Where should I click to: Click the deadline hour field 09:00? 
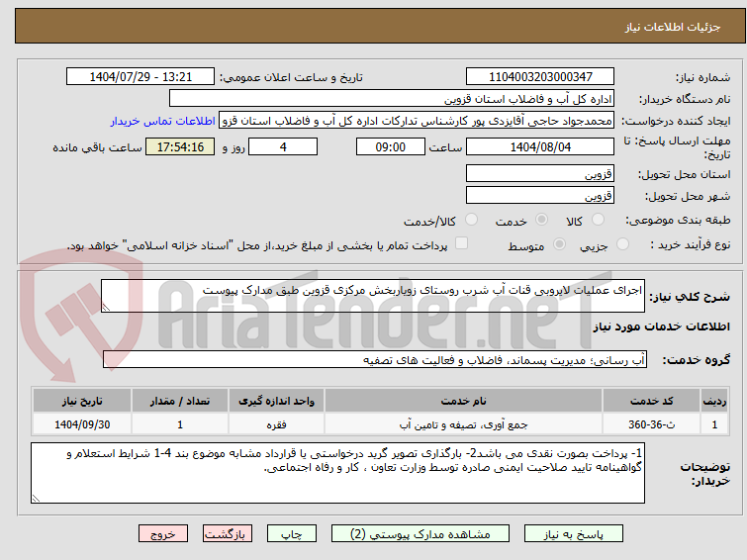click(390, 146)
